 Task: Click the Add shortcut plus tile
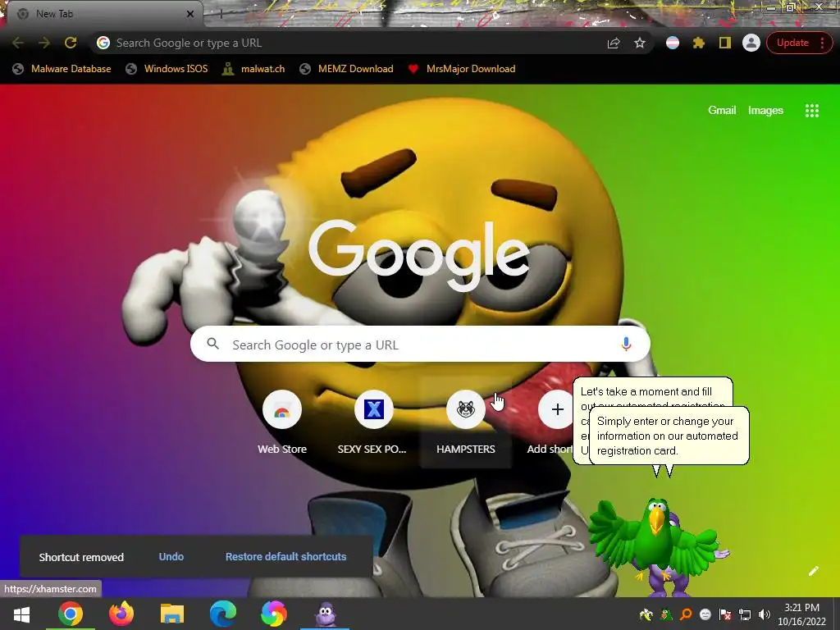(557, 410)
